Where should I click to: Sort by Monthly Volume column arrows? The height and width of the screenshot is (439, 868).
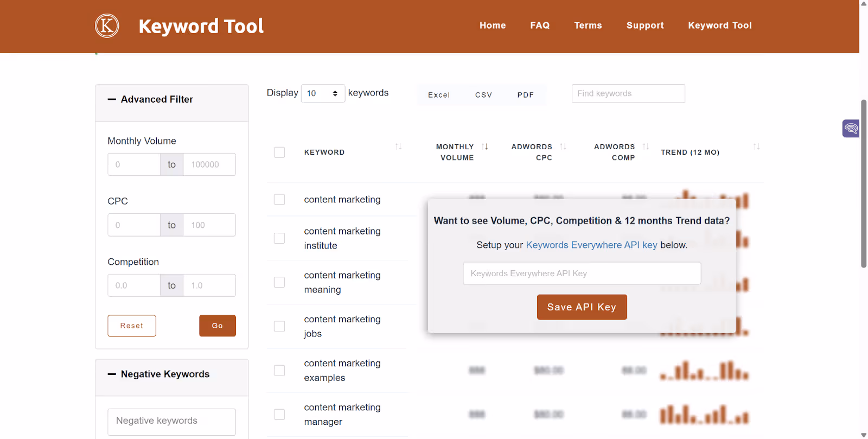pyautogui.click(x=485, y=147)
